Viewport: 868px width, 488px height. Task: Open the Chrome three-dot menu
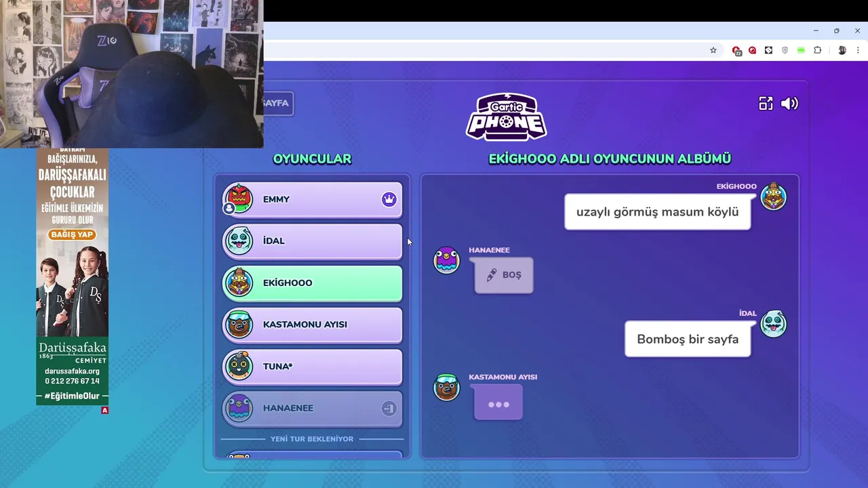pyautogui.click(x=858, y=50)
